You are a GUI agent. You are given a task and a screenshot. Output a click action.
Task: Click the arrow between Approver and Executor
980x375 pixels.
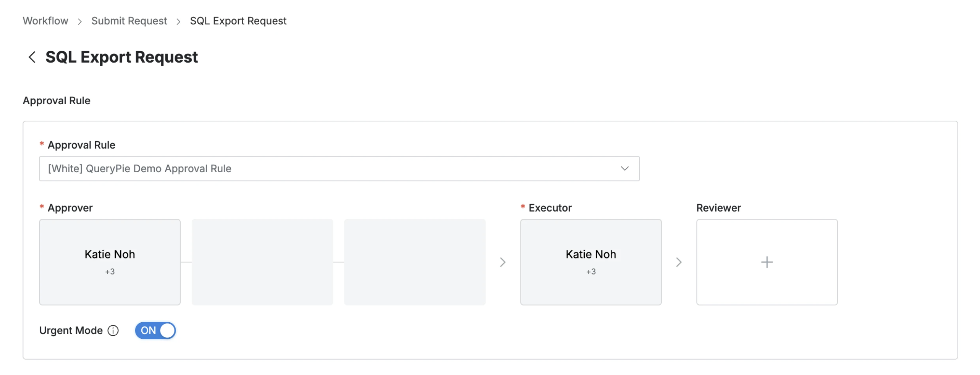coord(503,262)
